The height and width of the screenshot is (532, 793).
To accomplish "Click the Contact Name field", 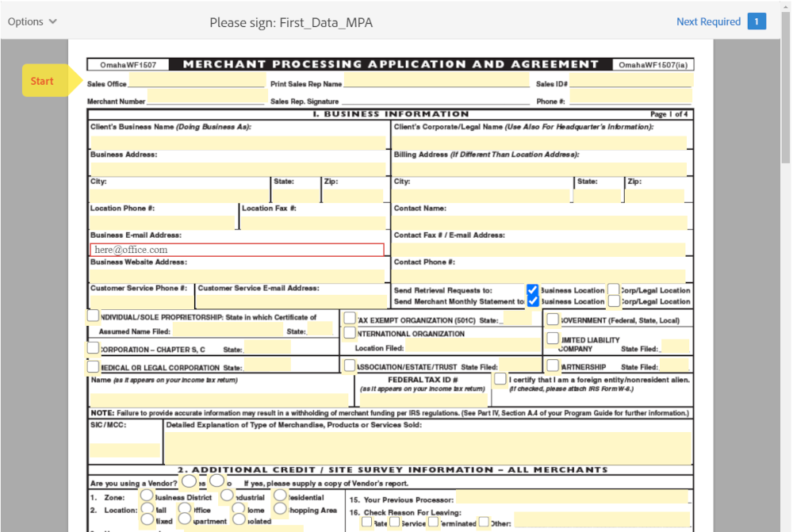I will click(x=539, y=223).
